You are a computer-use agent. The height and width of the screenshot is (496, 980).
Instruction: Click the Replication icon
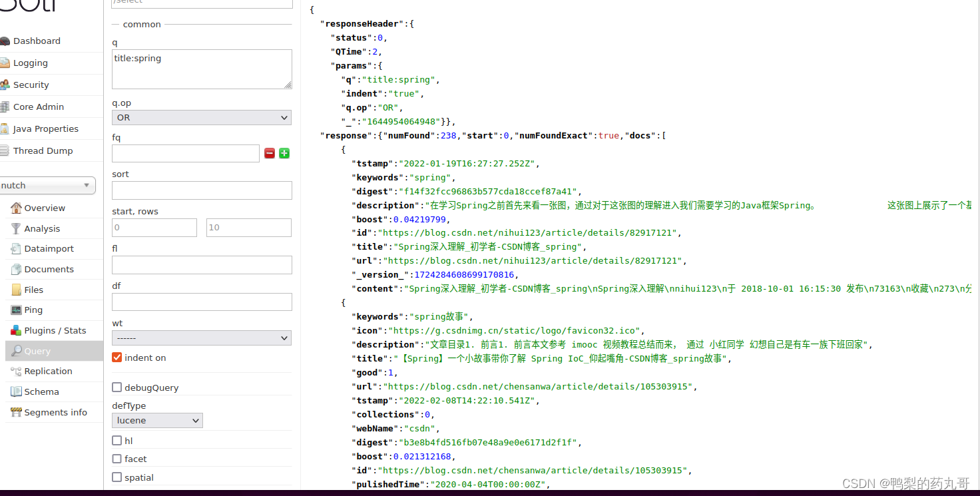[16, 371]
